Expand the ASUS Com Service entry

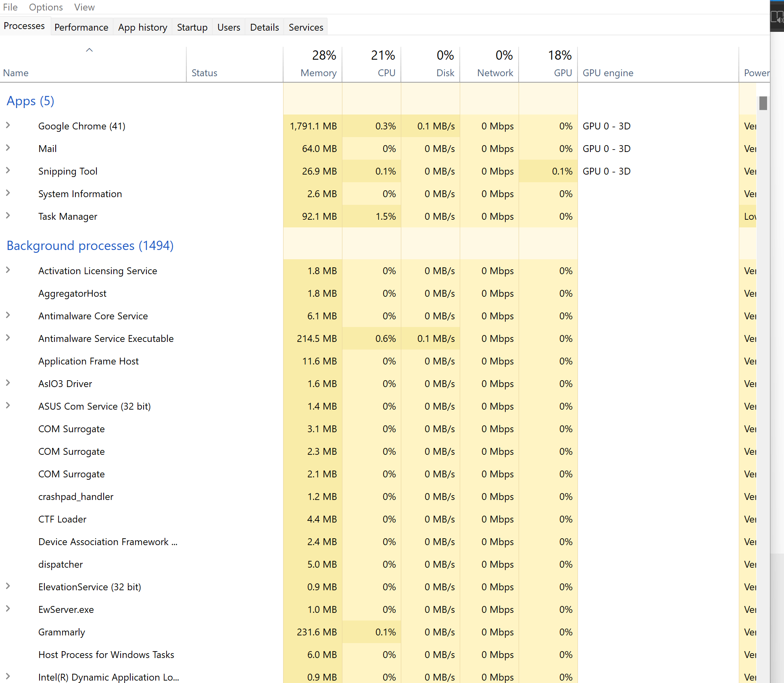pos(8,406)
